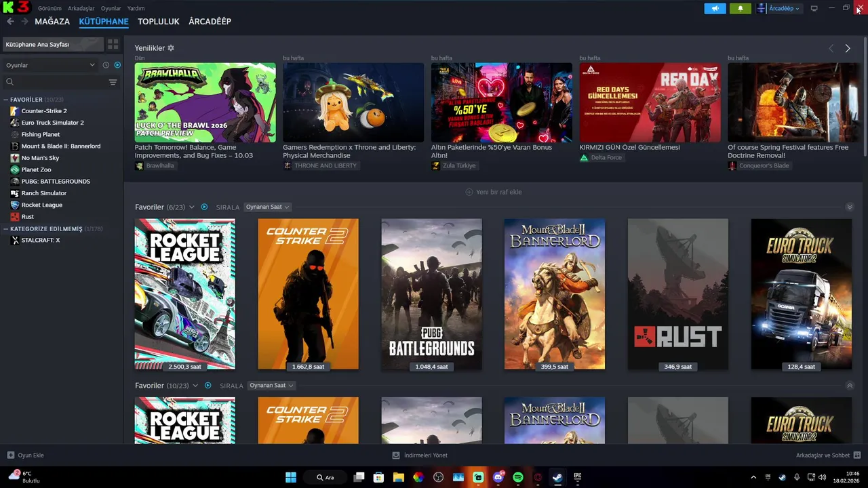Open Epic Games Launcher from the taskbar

click(x=578, y=477)
